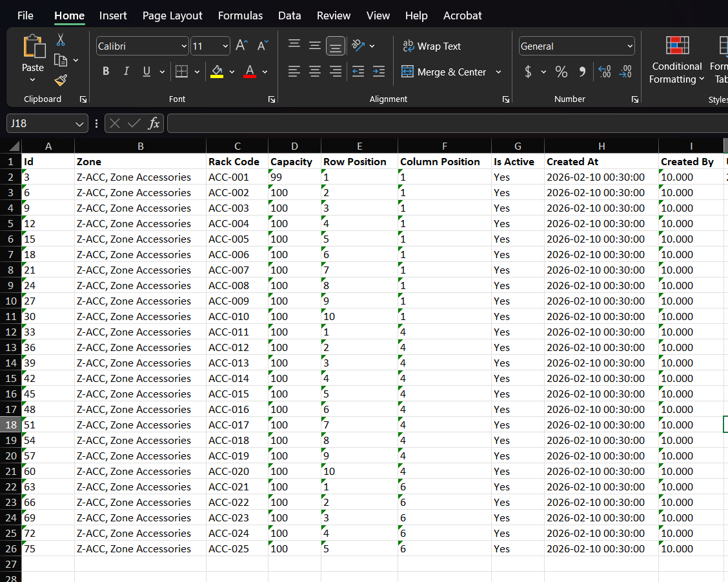Screen dimensions: 728x582
Task: Click the Insert Function fx icon
Action: coord(154,123)
